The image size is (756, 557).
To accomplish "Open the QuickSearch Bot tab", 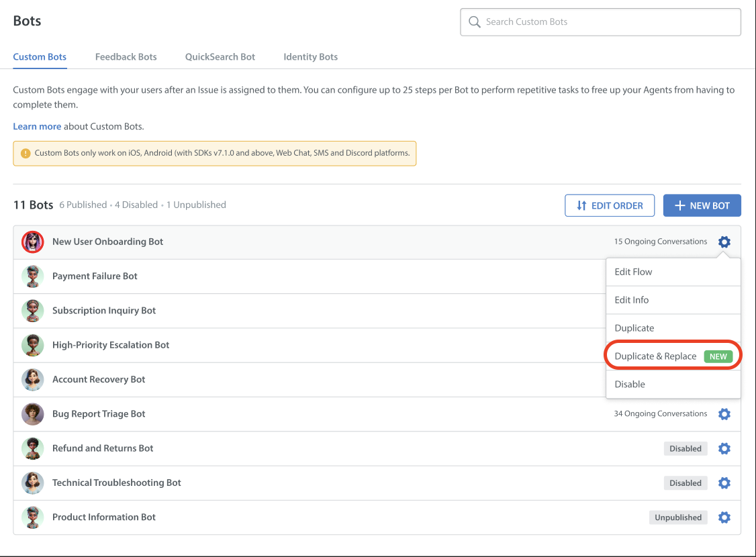I will click(220, 57).
